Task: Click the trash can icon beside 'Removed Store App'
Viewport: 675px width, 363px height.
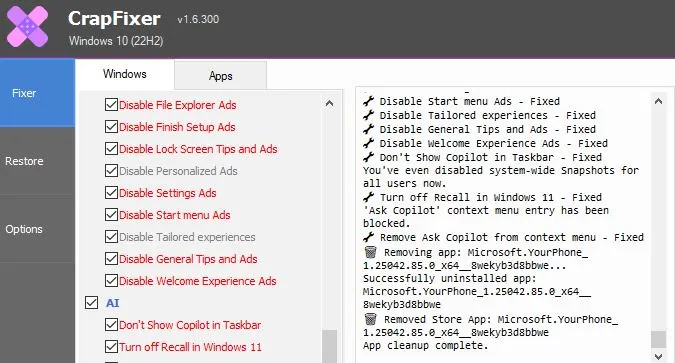Action: point(370,319)
